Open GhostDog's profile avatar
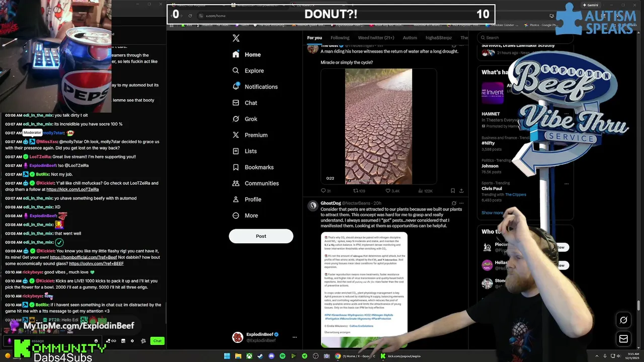This screenshot has width=644, height=362. coord(312,205)
